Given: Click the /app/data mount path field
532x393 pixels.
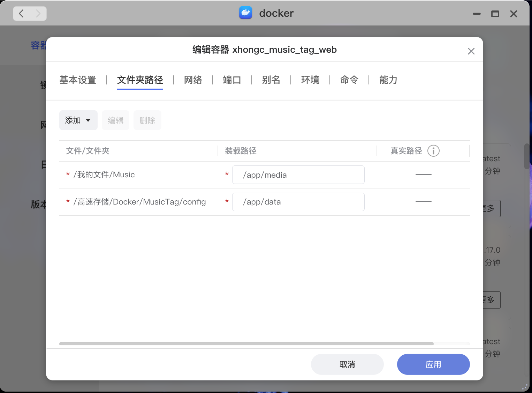Looking at the screenshot, I should (298, 202).
